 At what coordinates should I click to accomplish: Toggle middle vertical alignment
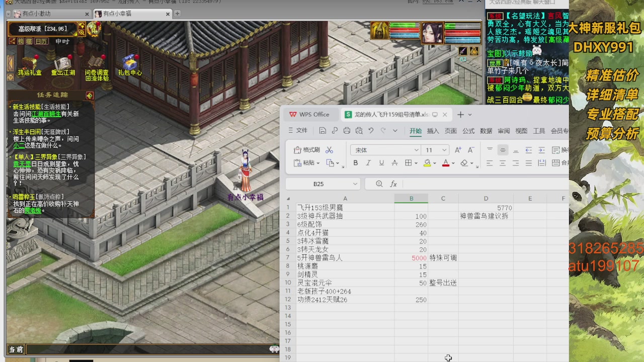click(x=503, y=150)
